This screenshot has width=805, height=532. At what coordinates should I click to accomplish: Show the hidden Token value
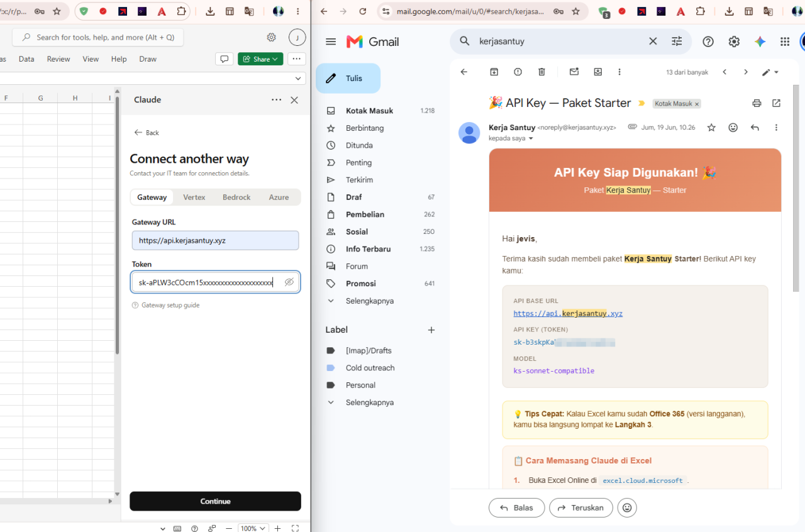[x=289, y=282]
